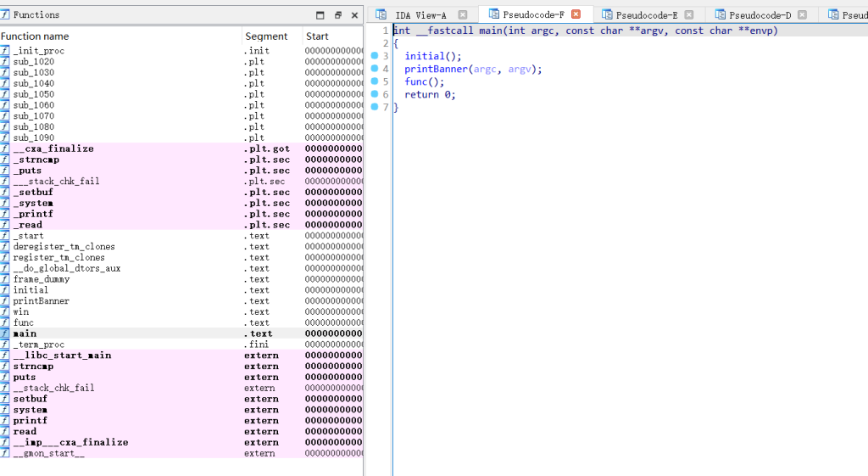Click the function icon beside sub_1020

(x=5, y=61)
